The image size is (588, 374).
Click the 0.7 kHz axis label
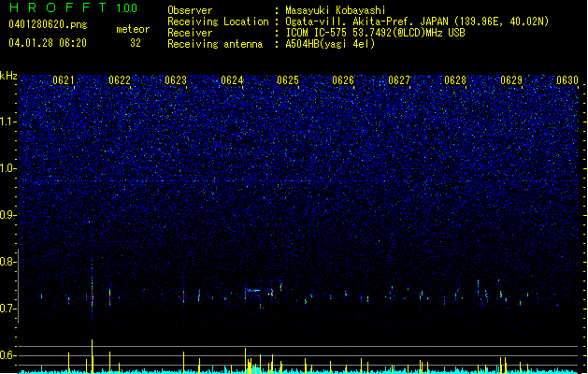(x=8, y=309)
